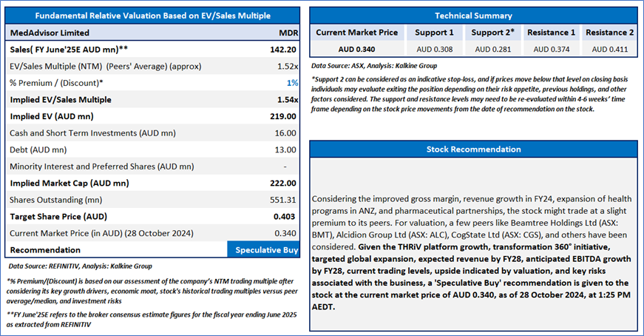Viewport: 644px width, 336px height.
Task: Select the '**FY June'25E refers to' footnote
Action: 152,320
